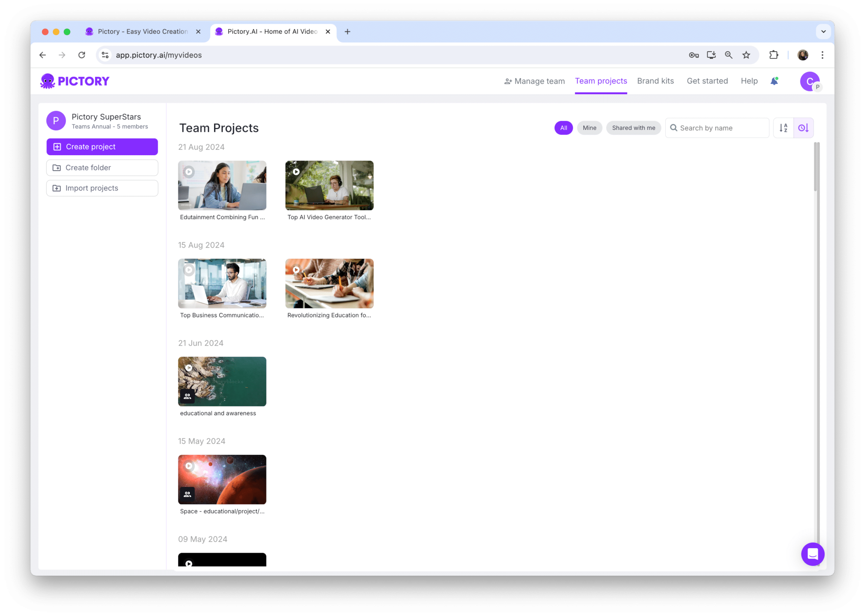This screenshot has height=616, width=865.
Task: Click the Create project button
Action: (x=102, y=146)
